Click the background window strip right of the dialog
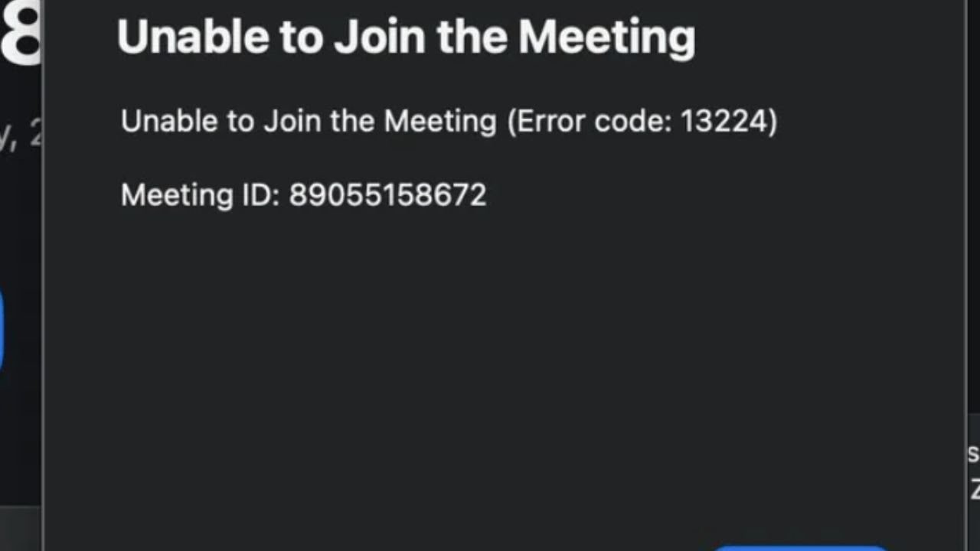980x551 pixels. 972,230
